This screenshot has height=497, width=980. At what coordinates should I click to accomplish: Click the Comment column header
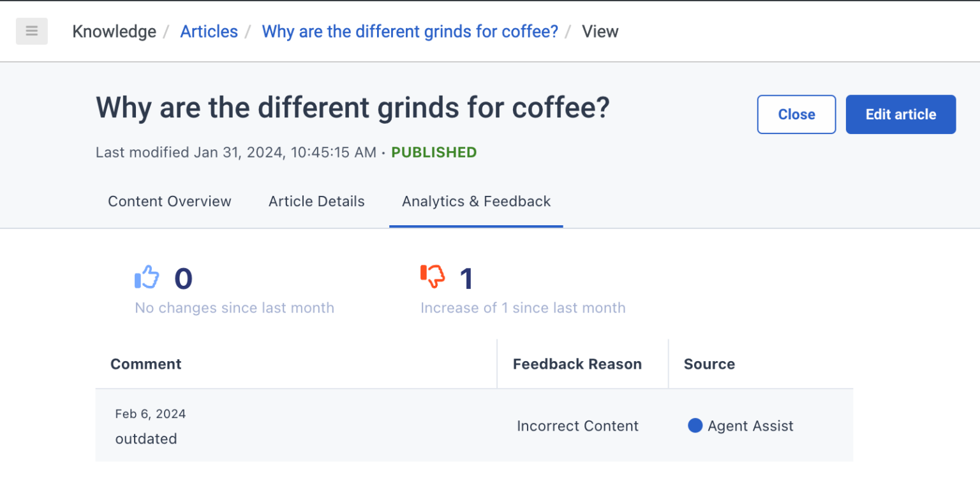[x=145, y=364]
